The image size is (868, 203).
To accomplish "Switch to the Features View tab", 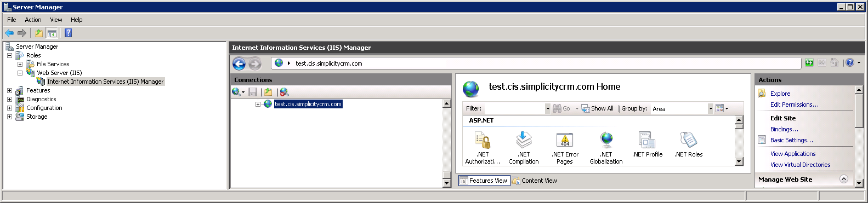I will coord(484,181).
